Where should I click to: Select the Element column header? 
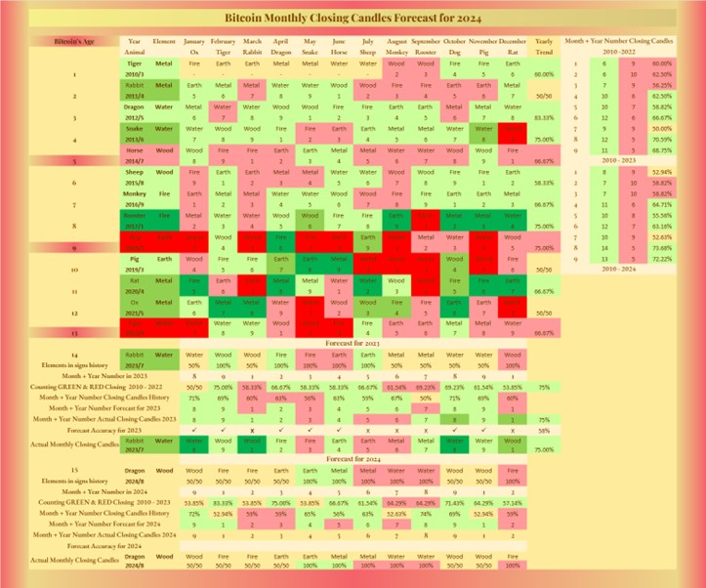tap(164, 41)
